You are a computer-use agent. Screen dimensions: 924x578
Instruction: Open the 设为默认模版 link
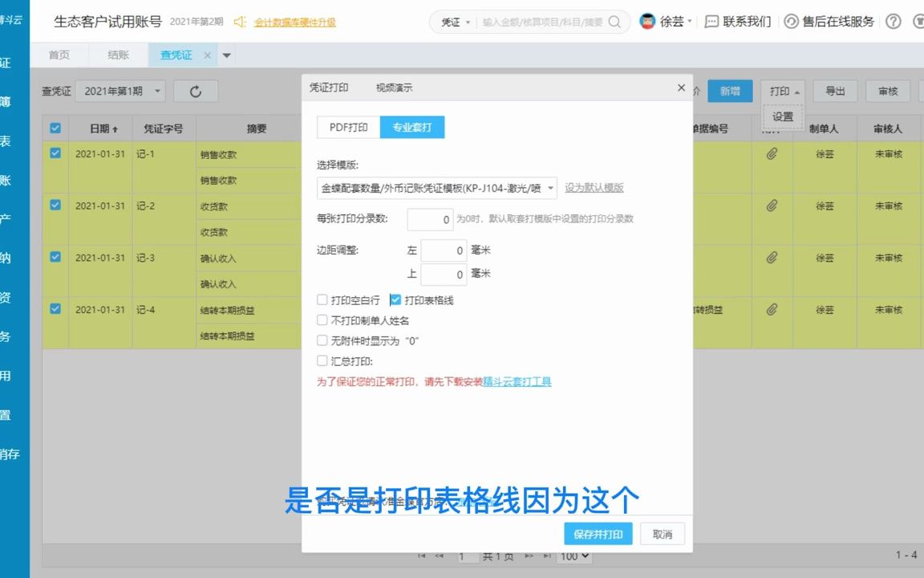point(595,187)
